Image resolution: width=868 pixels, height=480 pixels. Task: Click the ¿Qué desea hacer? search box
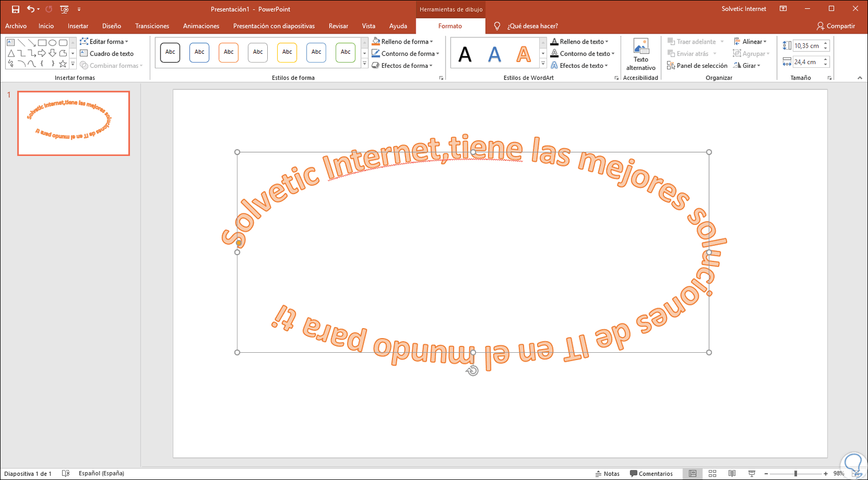(x=532, y=26)
